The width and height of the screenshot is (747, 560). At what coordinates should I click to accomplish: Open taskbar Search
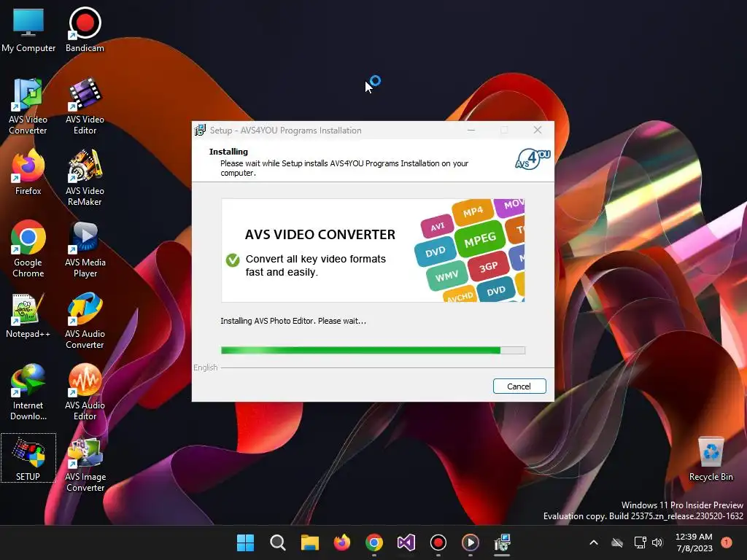[278, 542]
